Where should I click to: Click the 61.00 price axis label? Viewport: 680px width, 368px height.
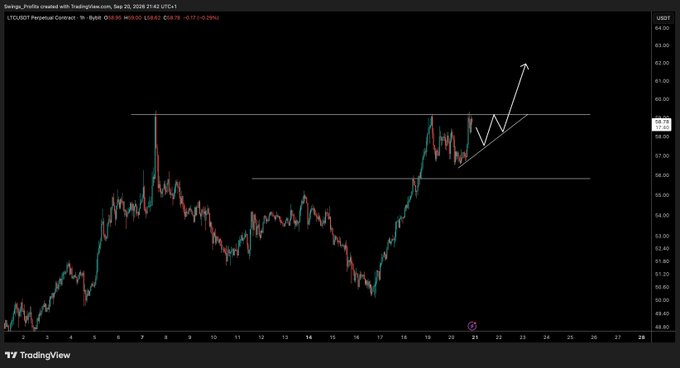pyautogui.click(x=662, y=81)
